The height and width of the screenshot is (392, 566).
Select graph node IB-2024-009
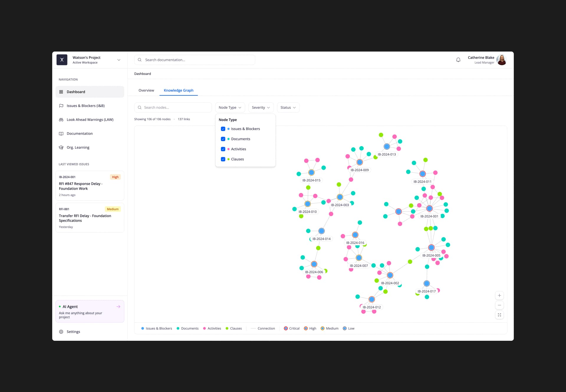click(x=360, y=162)
